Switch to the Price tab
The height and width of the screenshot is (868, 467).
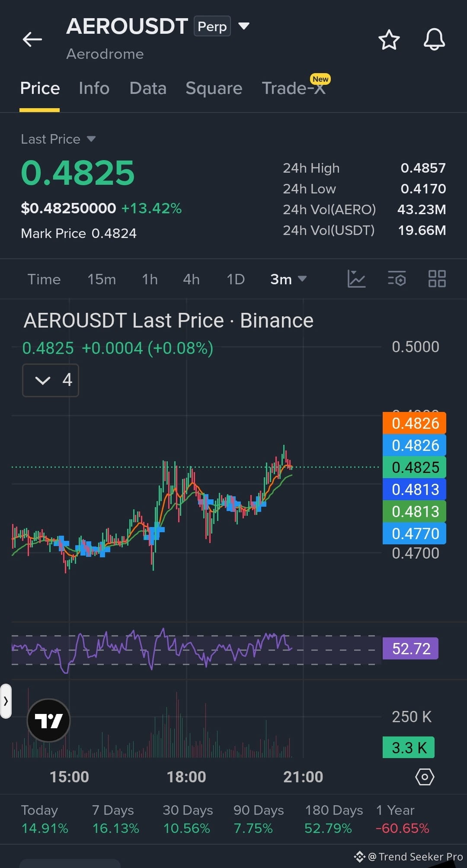[40, 88]
